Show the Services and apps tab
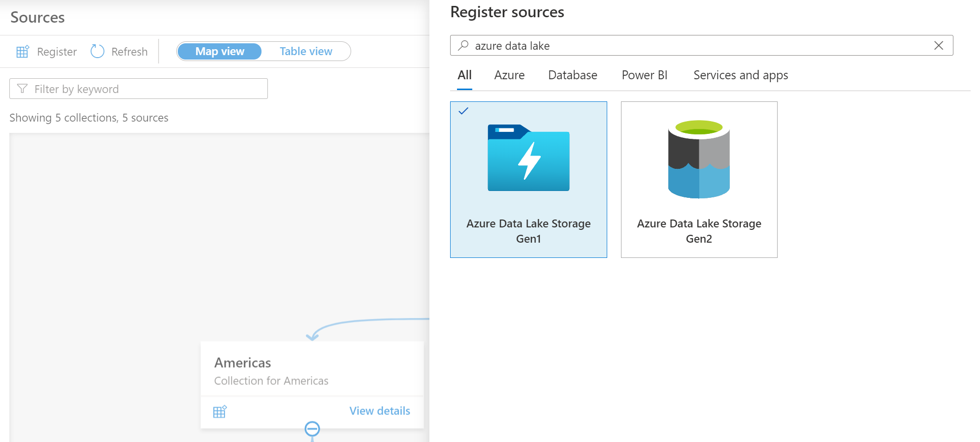Screen dimensions: 980x442 (740, 75)
